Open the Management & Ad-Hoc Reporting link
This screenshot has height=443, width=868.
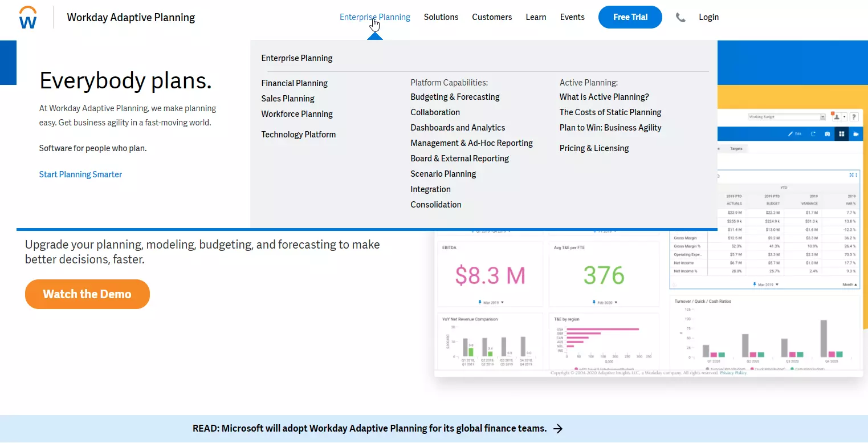(x=471, y=143)
